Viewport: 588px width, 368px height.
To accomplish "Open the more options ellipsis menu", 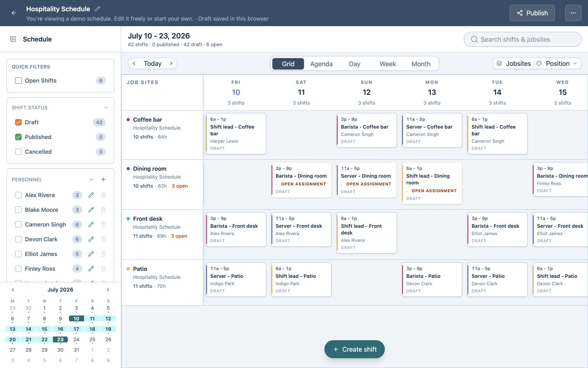I will coord(573,13).
